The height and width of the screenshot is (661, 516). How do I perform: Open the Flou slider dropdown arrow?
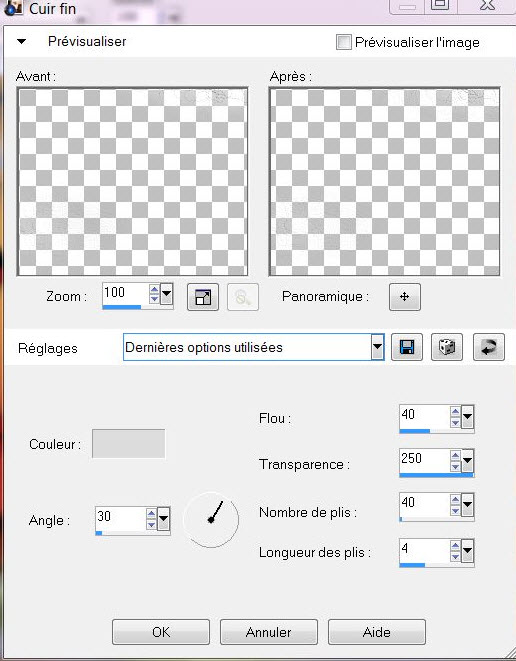click(x=468, y=417)
